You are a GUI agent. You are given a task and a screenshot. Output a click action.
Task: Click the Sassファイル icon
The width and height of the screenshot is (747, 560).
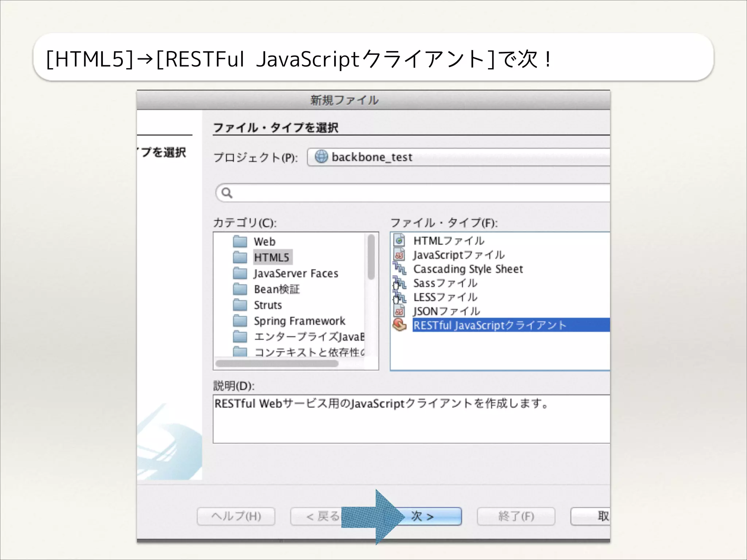click(399, 283)
